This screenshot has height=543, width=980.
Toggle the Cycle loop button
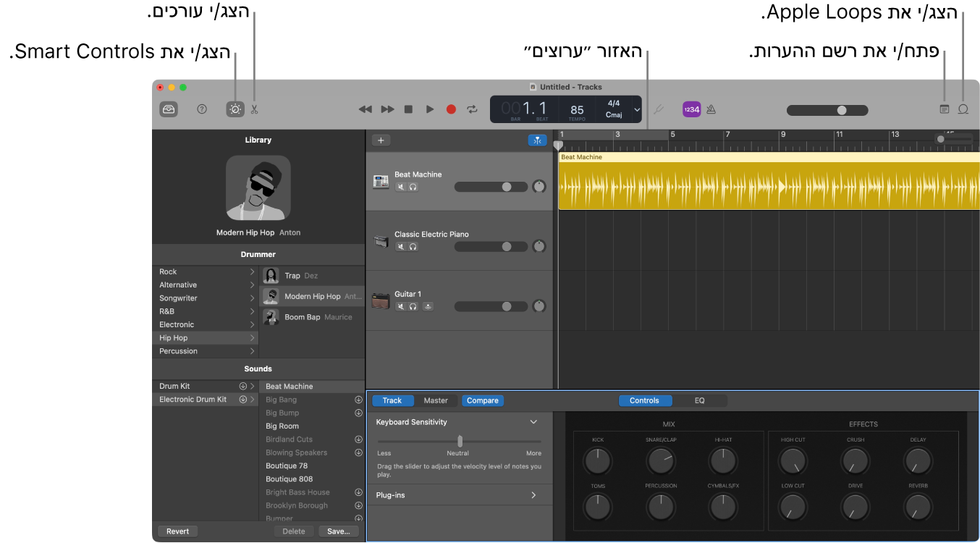click(473, 109)
